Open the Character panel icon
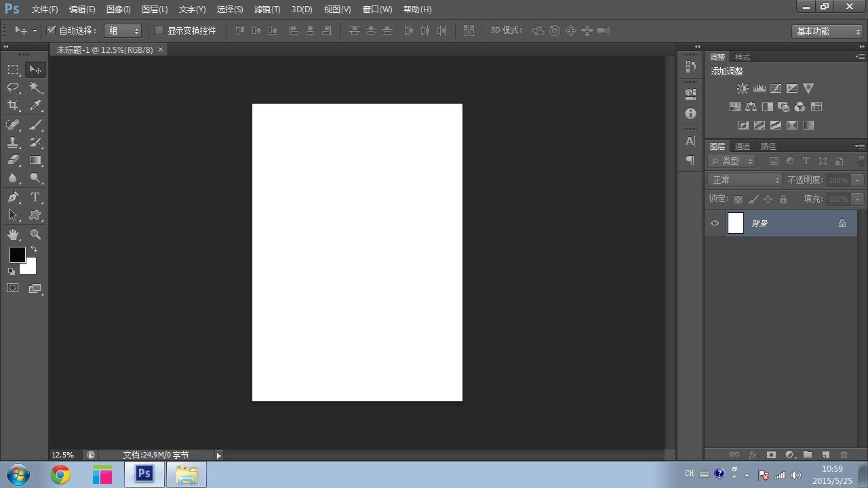Image resolution: width=868 pixels, height=488 pixels. (x=690, y=141)
